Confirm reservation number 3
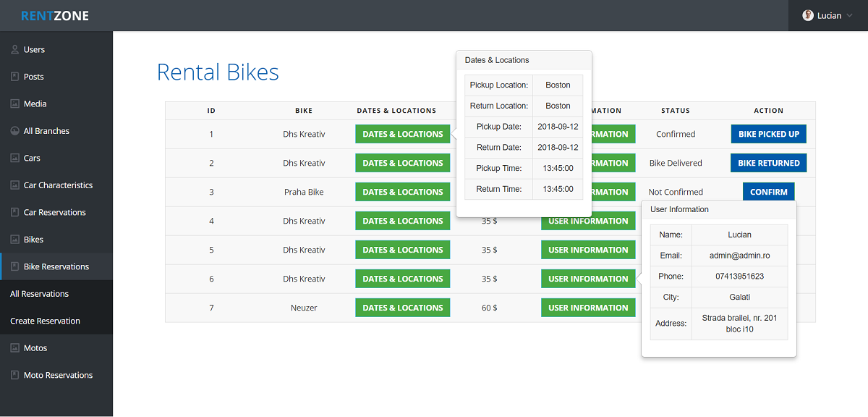Viewport: 868px width, 417px height. [x=768, y=192]
